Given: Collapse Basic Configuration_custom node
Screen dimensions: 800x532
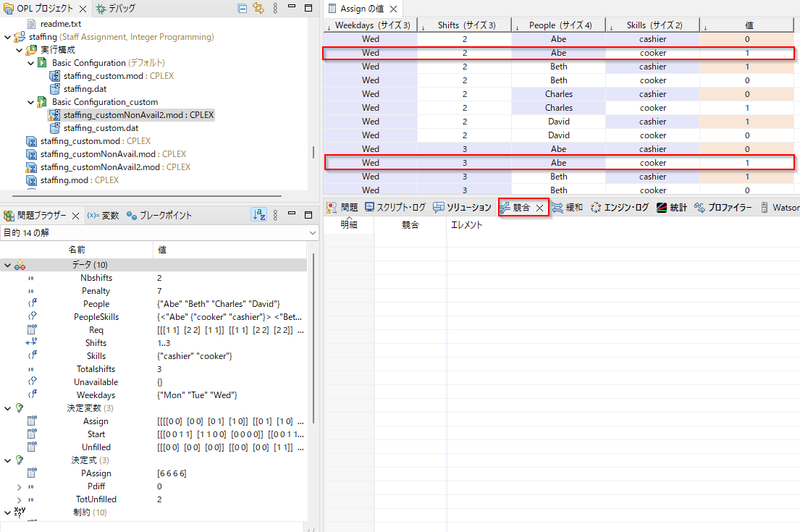Looking at the screenshot, I should pyautogui.click(x=30, y=103).
